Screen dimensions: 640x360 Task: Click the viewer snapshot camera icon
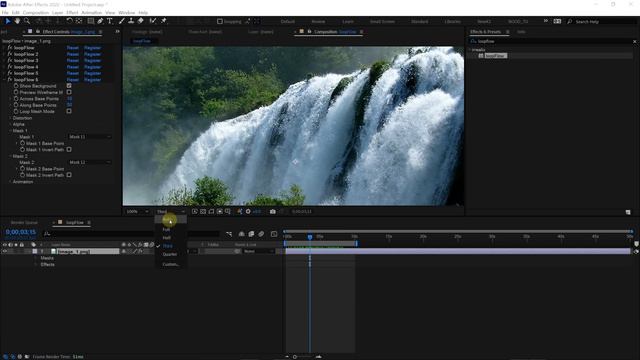pos(273,211)
